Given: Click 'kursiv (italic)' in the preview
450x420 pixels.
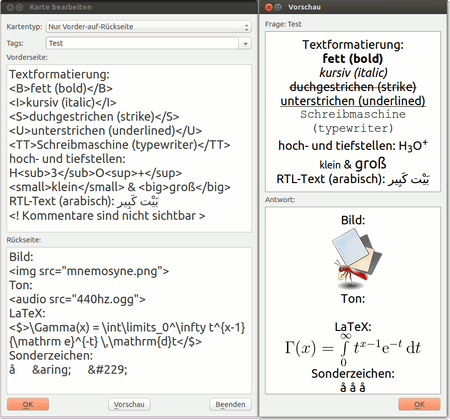Looking at the screenshot, I should (x=353, y=73).
